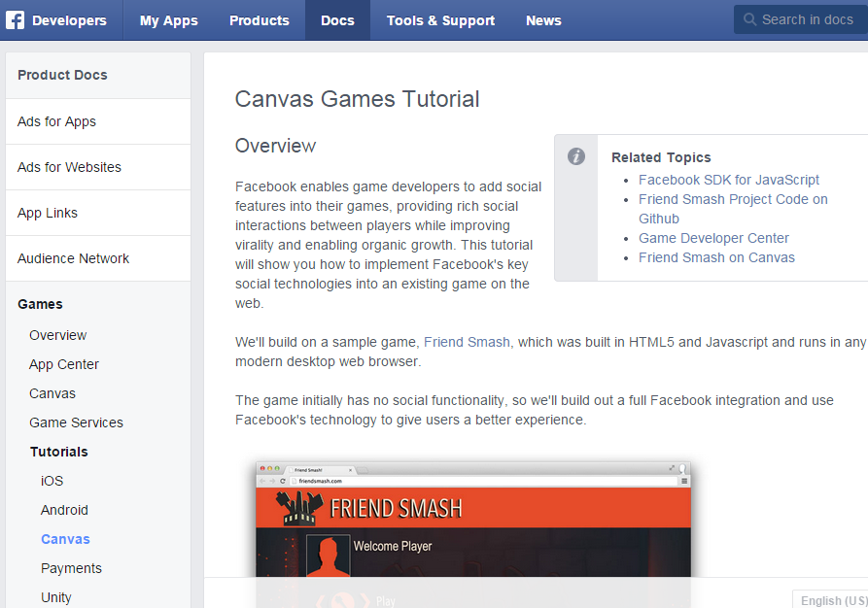Follow the Friend Smash inline link

467,342
